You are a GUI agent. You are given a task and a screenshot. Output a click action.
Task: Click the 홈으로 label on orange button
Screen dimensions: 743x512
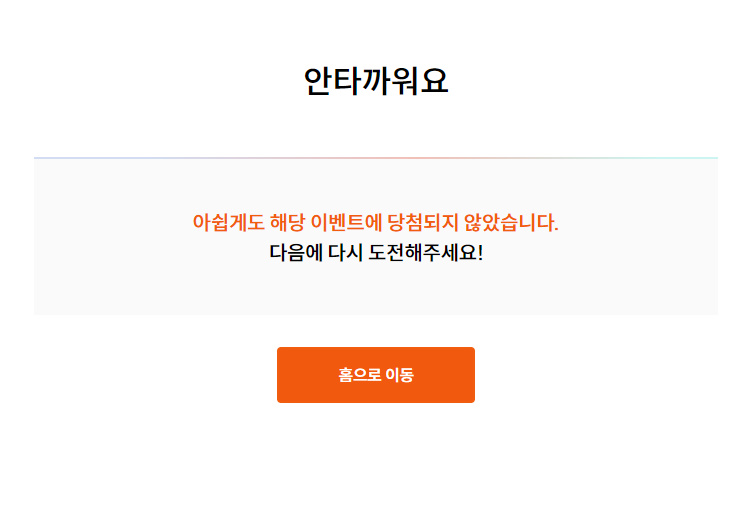(x=360, y=375)
